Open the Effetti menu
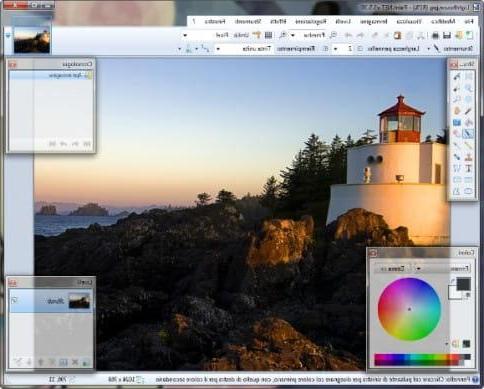This screenshot has width=484, height=389. pos(278,21)
